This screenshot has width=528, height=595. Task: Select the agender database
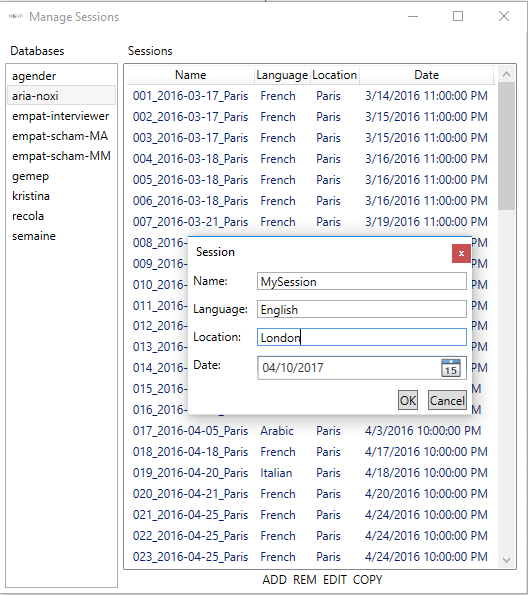pos(61,76)
